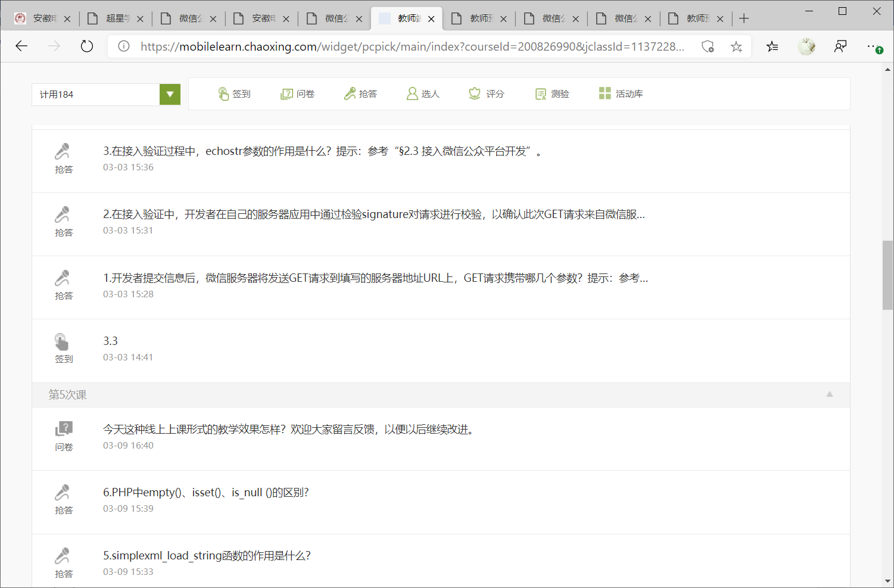The width and height of the screenshot is (894, 588).
Task: Open the 计用184 class dropdown arrow
Action: click(x=170, y=94)
